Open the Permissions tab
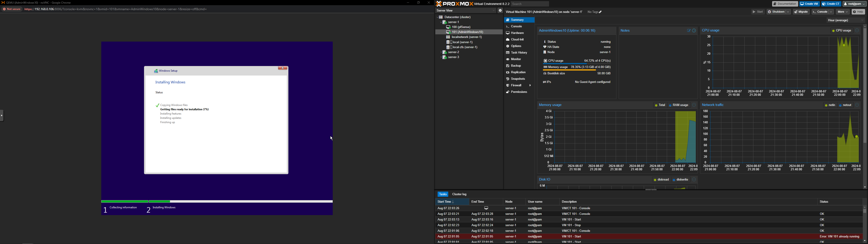This screenshot has width=868, height=244. [x=519, y=92]
